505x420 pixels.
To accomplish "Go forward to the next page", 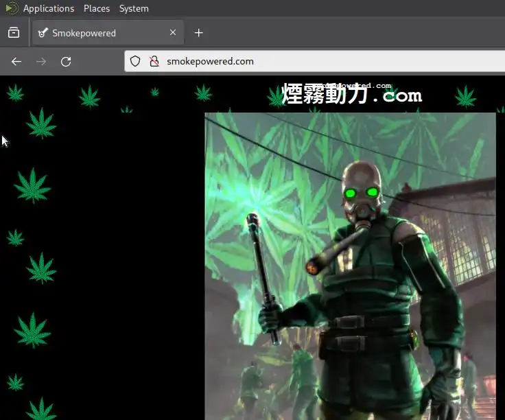I will point(41,61).
